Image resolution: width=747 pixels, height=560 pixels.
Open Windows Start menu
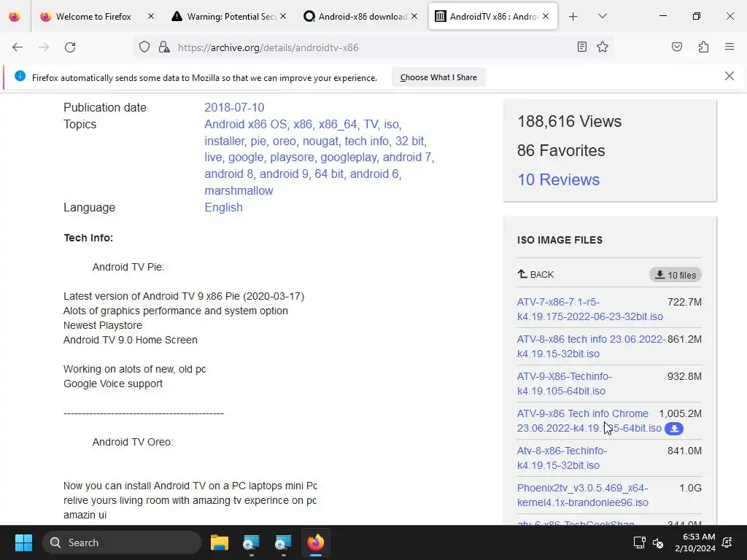[23, 542]
